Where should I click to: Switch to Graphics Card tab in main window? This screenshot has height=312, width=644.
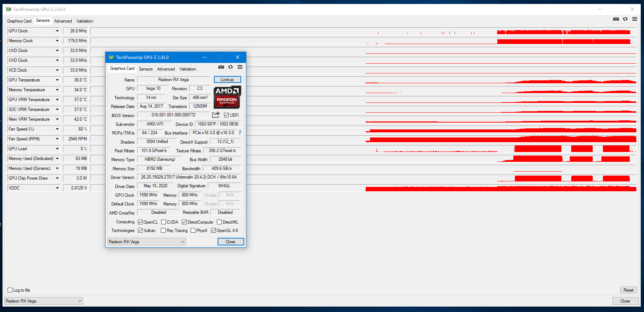coord(19,21)
